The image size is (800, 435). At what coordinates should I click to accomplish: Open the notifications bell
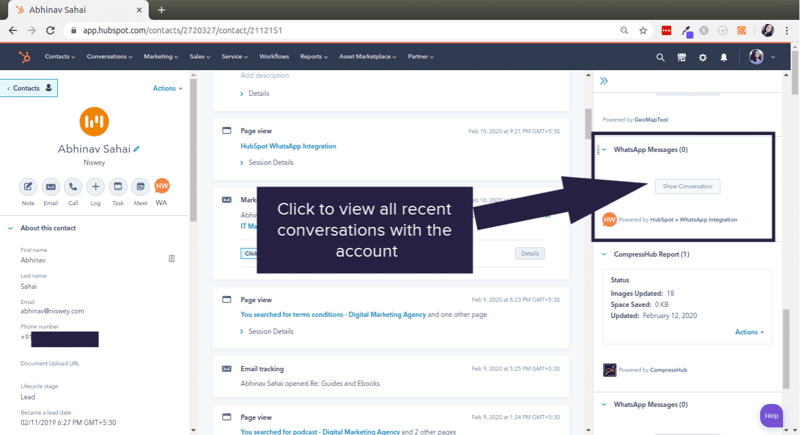(723, 57)
